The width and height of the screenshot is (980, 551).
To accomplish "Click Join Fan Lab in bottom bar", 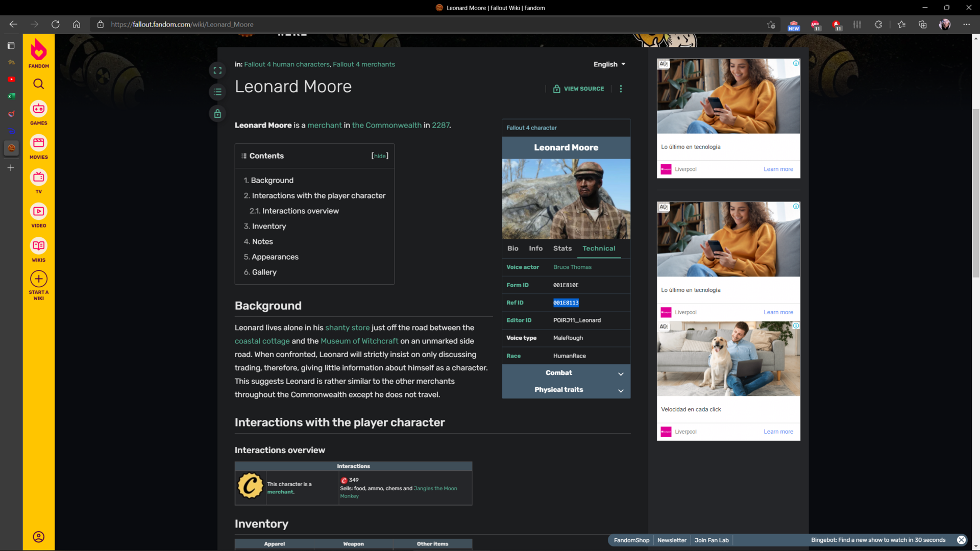I will coord(712,540).
